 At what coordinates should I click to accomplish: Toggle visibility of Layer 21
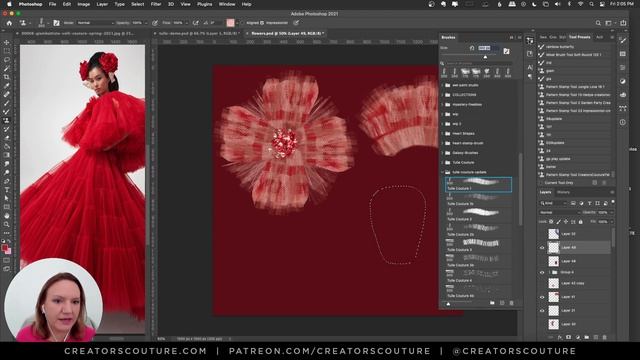542,311
